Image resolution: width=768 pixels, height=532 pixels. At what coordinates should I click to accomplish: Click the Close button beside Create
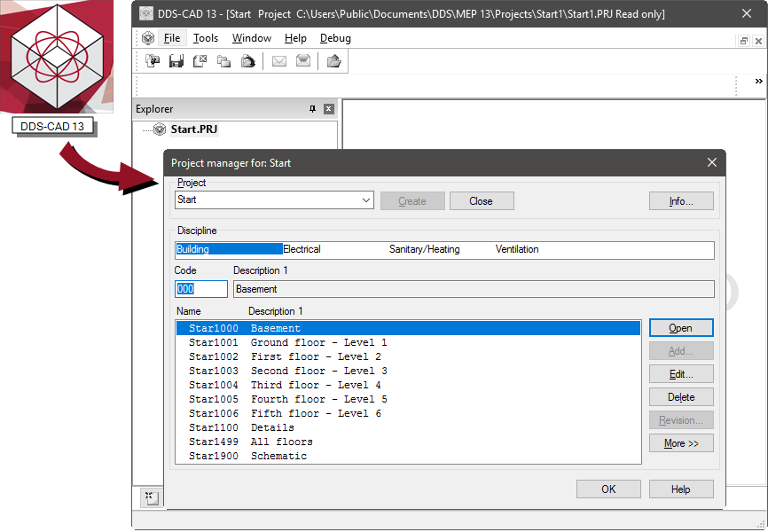pyautogui.click(x=482, y=201)
